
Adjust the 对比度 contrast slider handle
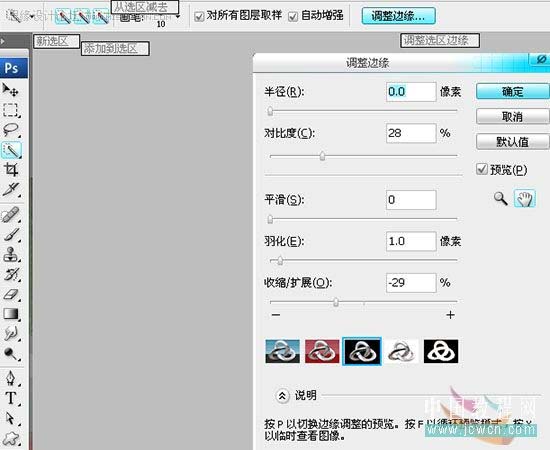(322, 156)
